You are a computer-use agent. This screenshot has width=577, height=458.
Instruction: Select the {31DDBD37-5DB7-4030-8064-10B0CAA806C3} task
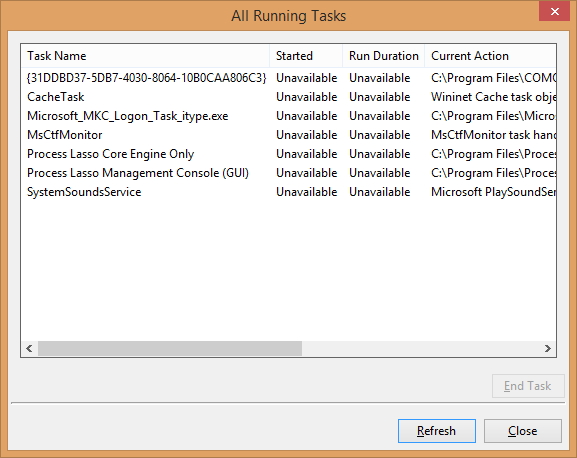point(288,78)
